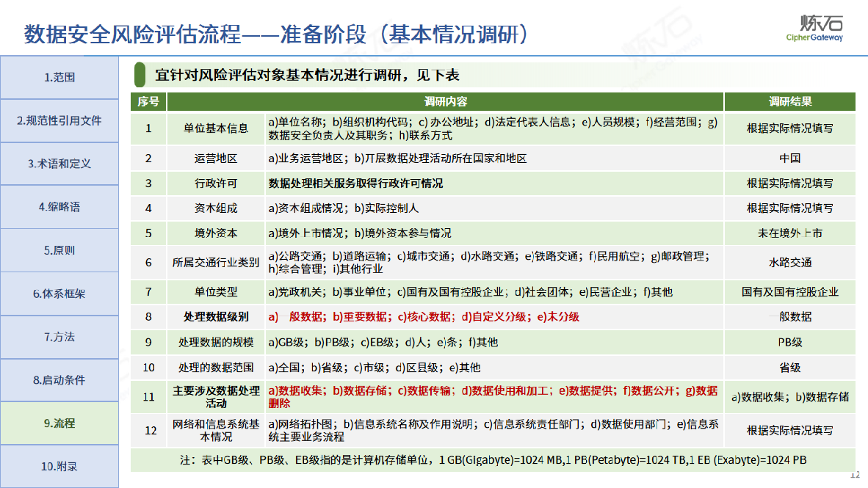Viewport: 868px width, 488px height.
Task: Select the content cell starting a)网络拓扑图
Action: coord(494,431)
